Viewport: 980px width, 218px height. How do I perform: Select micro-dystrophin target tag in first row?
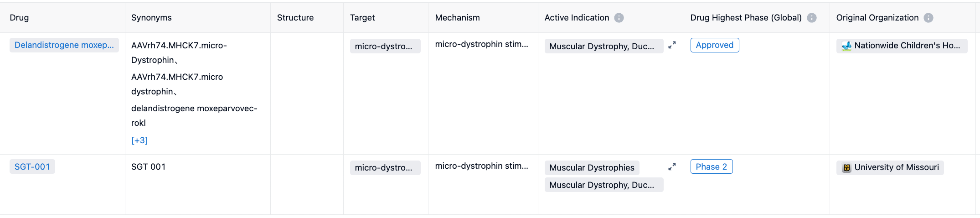coord(385,46)
